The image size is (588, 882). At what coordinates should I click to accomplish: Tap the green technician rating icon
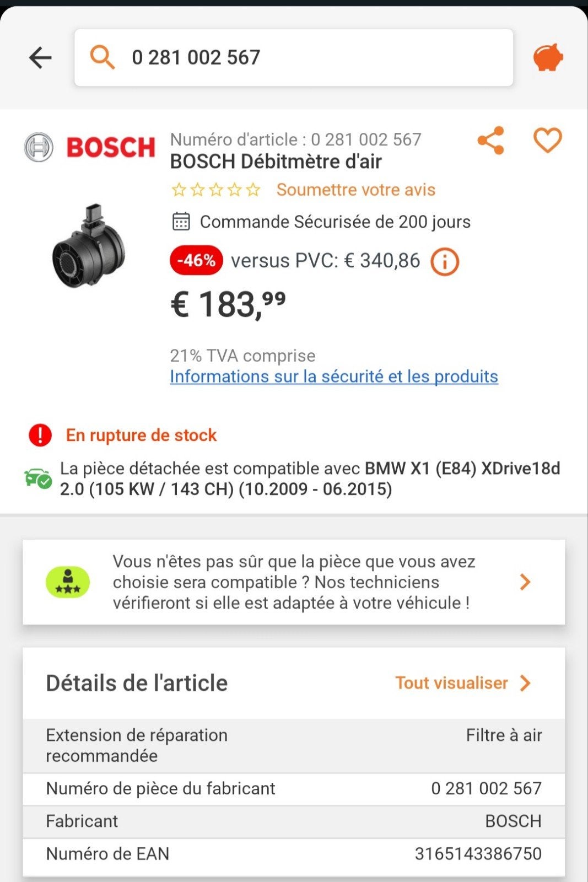pyautogui.click(x=68, y=582)
